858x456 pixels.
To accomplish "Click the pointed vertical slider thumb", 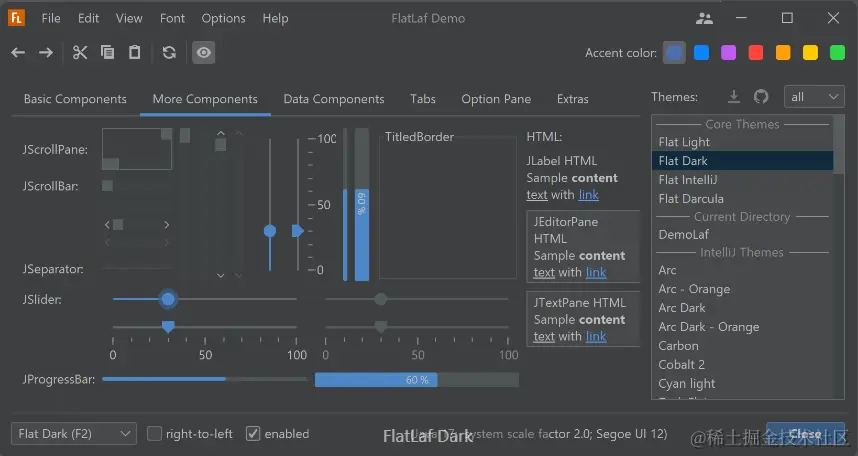I will (x=297, y=231).
